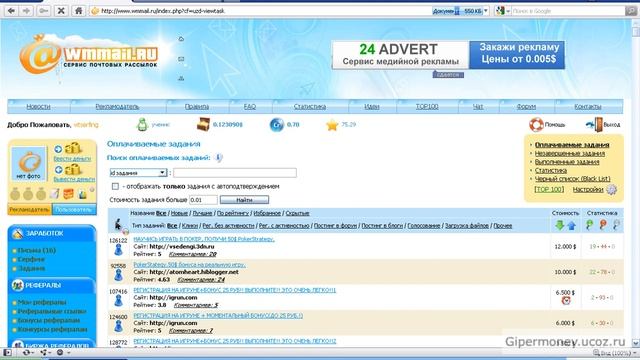Stop loading with the X button
The image size is (640, 360).
coord(61,11)
